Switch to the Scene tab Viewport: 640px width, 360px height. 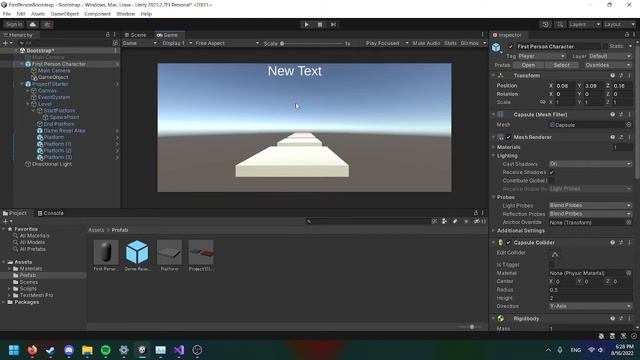(136, 35)
